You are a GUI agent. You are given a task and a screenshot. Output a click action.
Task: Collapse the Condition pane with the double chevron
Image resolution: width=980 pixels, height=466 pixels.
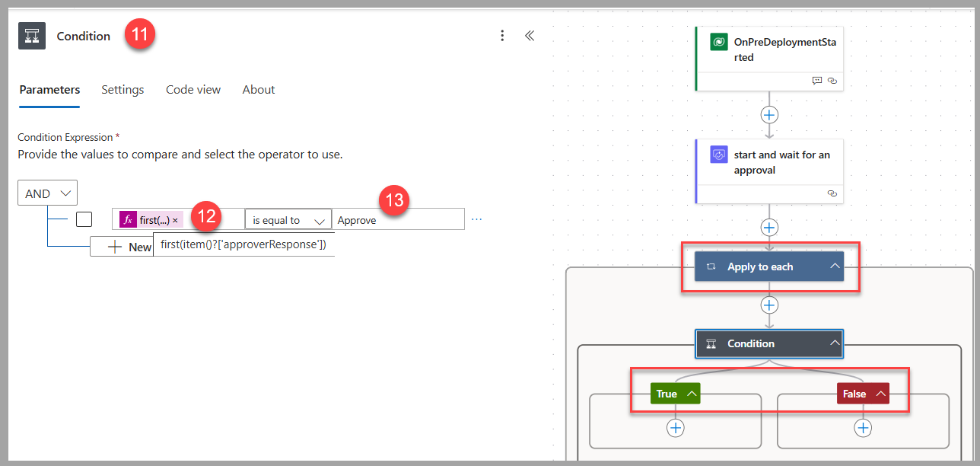pyautogui.click(x=530, y=35)
